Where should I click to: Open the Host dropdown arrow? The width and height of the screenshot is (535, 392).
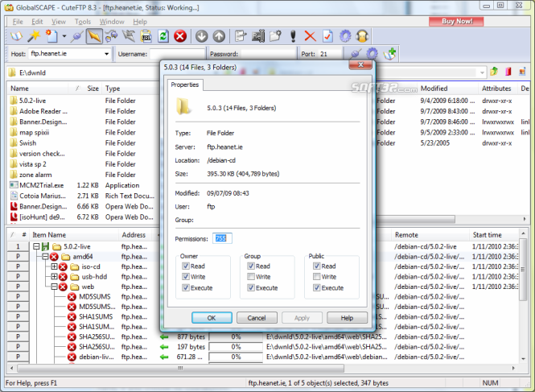coord(106,54)
